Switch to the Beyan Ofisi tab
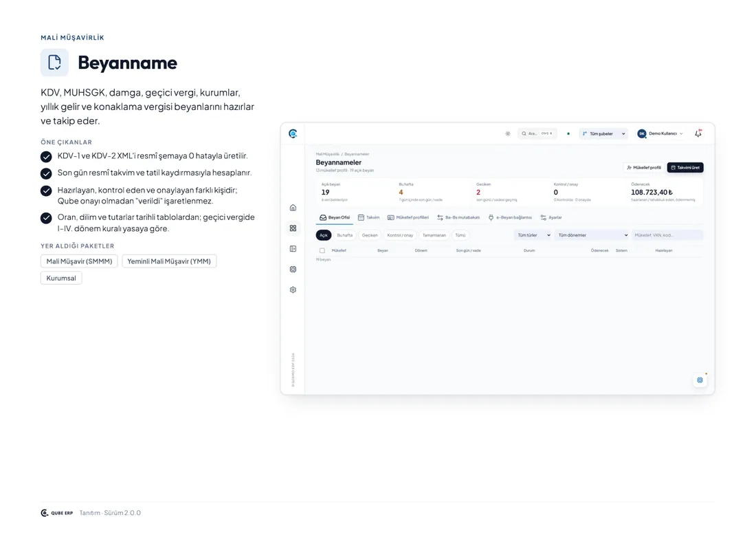756x535 pixels. coord(335,217)
